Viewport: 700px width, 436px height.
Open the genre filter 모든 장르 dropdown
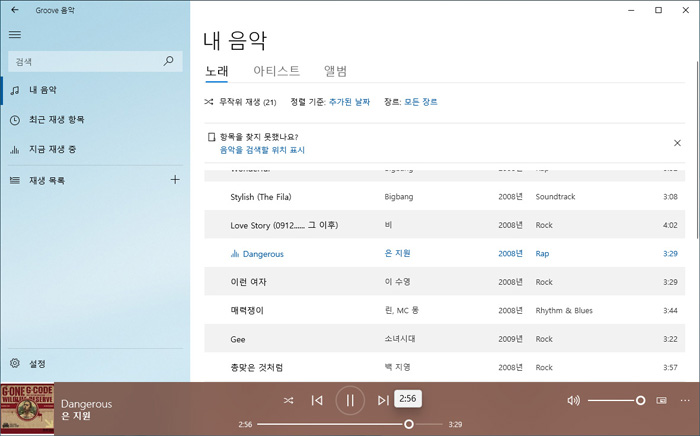[x=420, y=102]
